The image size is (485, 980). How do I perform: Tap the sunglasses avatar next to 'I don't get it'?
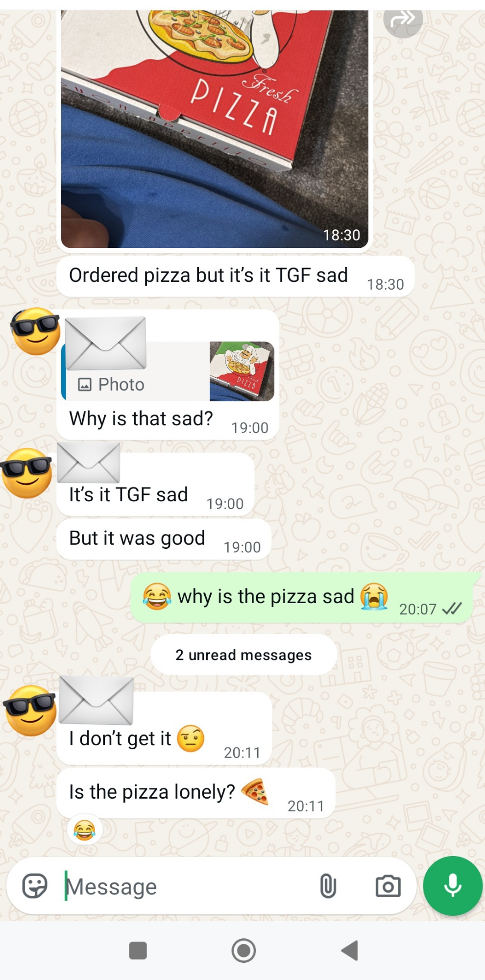tap(30, 710)
